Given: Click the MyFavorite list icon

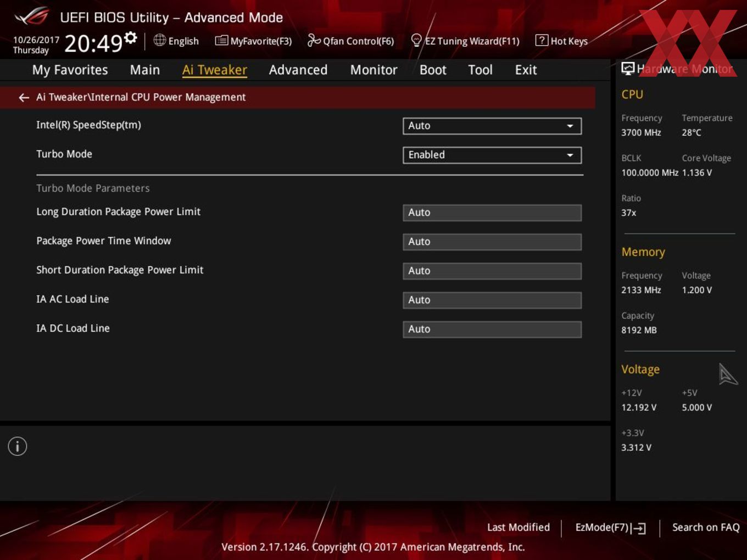Looking at the screenshot, I should [x=221, y=41].
